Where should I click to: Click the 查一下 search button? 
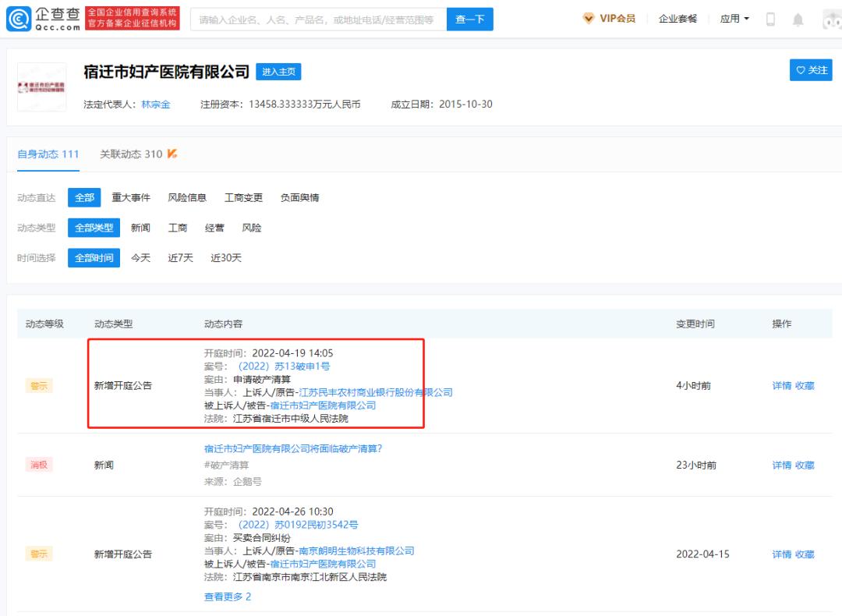[470, 18]
